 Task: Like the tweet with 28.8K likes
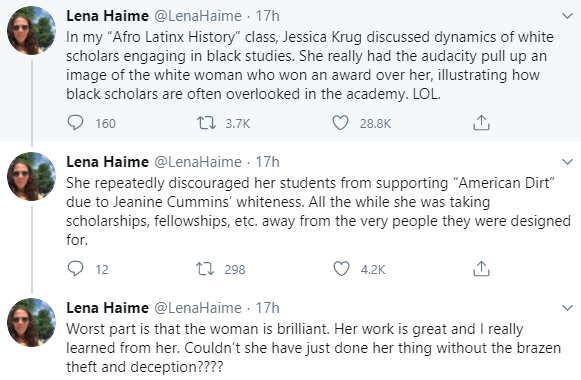coord(340,123)
